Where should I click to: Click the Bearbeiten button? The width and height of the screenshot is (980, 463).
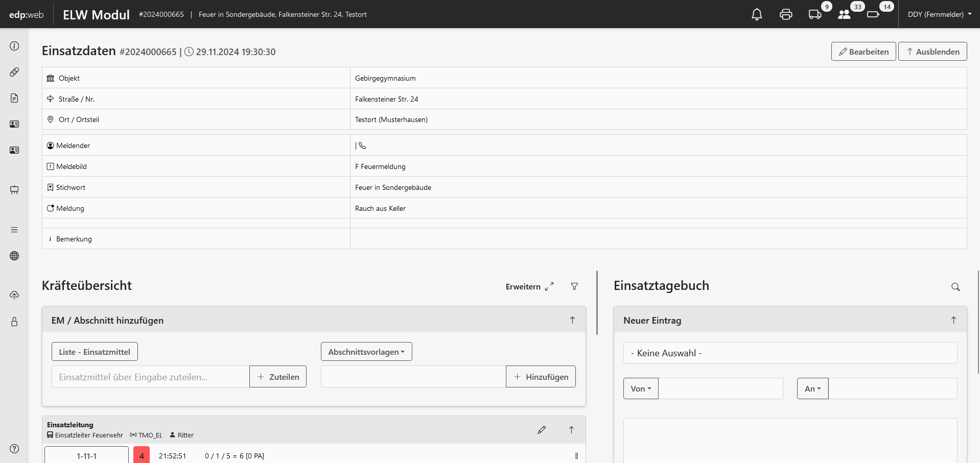click(x=864, y=52)
